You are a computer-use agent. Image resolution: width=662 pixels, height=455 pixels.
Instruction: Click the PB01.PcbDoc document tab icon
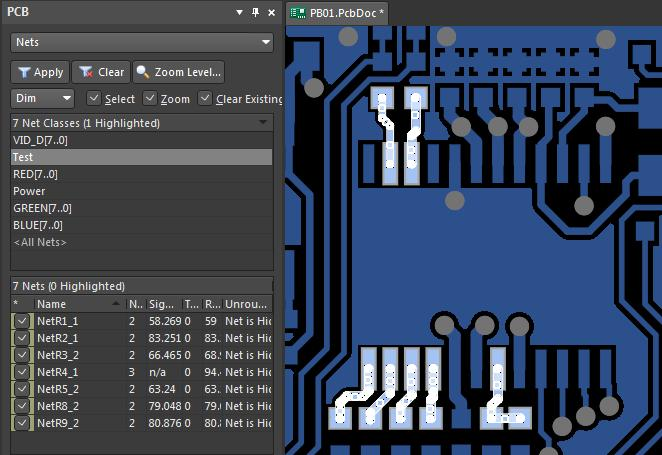[x=298, y=13]
